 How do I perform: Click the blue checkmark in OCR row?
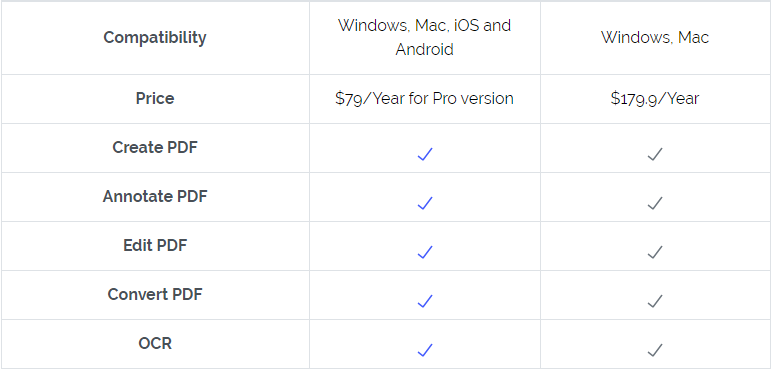(424, 350)
